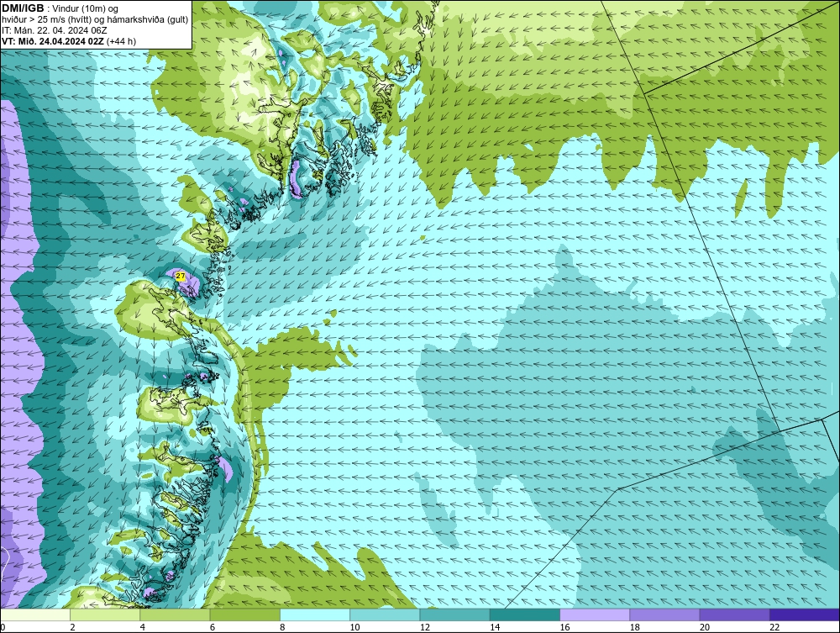Click scale value 16 under color bar
Screen dimensions: 840x633
[564, 627]
